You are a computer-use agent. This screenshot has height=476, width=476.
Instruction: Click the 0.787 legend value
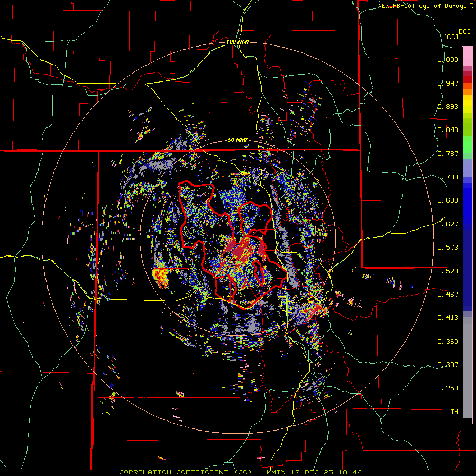448,153
